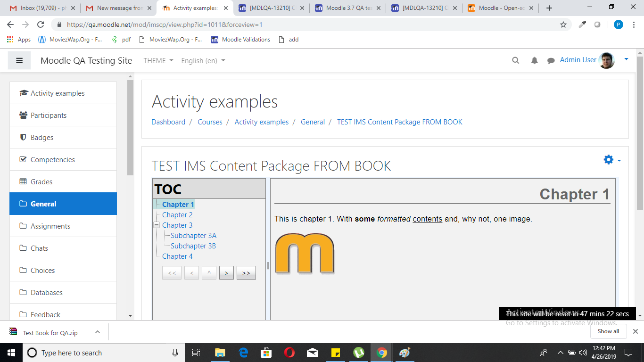Click the Admin User profile picture

click(x=607, y=60)
